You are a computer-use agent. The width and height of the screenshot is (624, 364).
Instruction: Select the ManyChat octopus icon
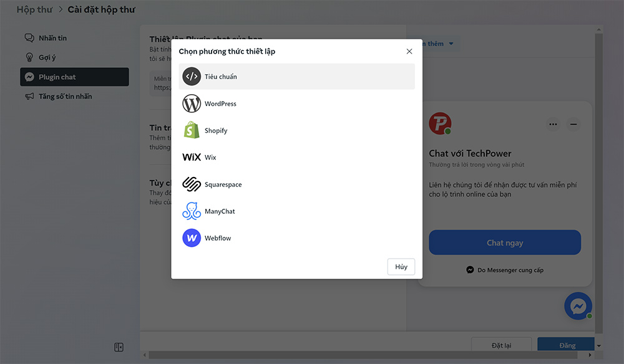(192, 211)
